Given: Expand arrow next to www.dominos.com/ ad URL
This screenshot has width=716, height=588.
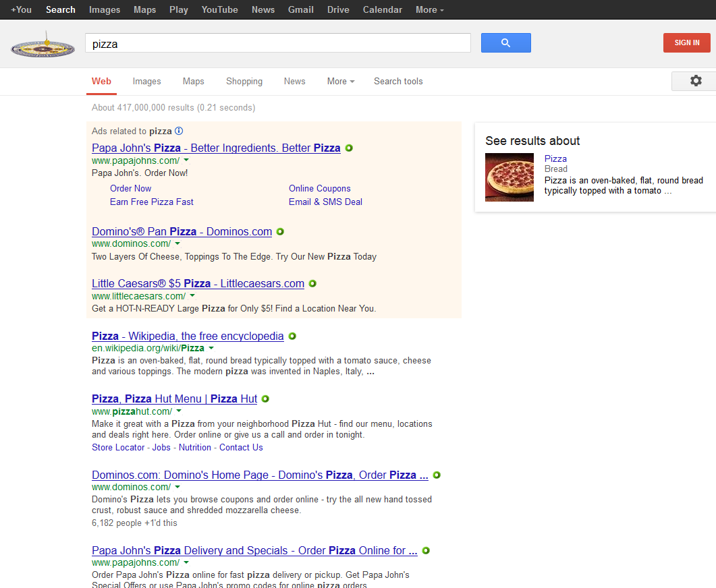Looking at the screenshot, I should (x=177, y=243).
